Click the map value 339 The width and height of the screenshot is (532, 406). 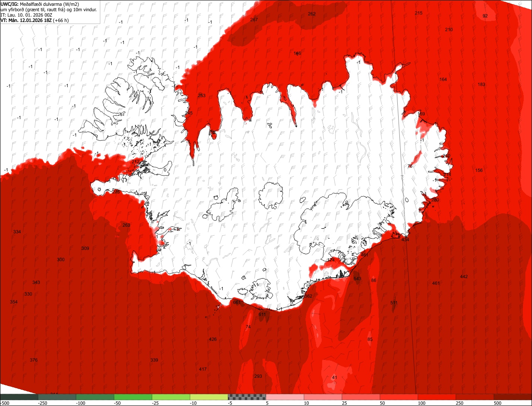pyautogui.click(x=154, y=360)
